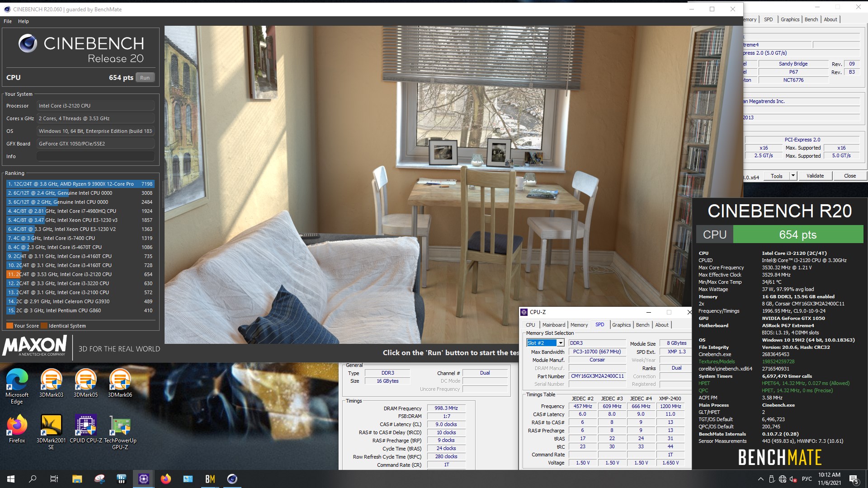868x488 pixels.
Task: Run the Cinebench CPU test
Action: (x=145, y=78)
